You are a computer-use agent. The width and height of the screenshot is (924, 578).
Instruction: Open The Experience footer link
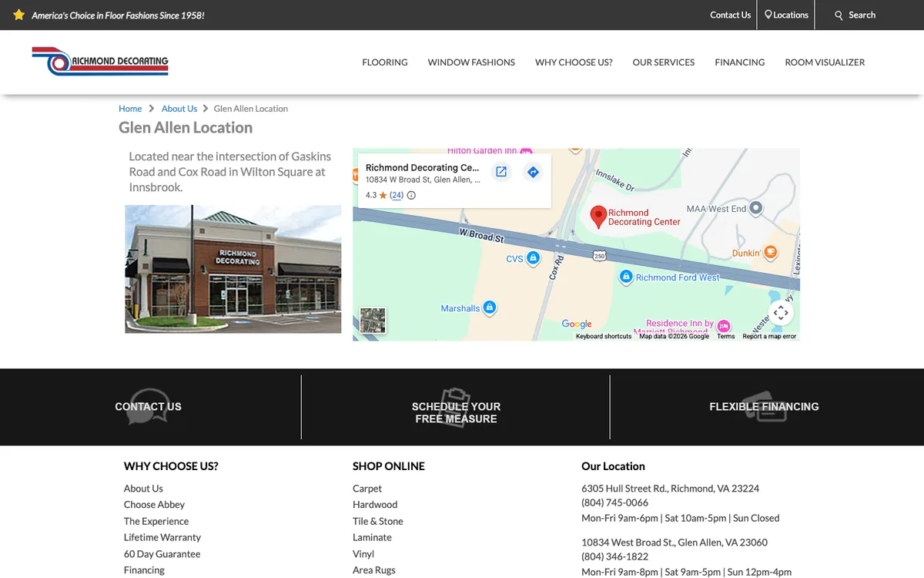156,521
